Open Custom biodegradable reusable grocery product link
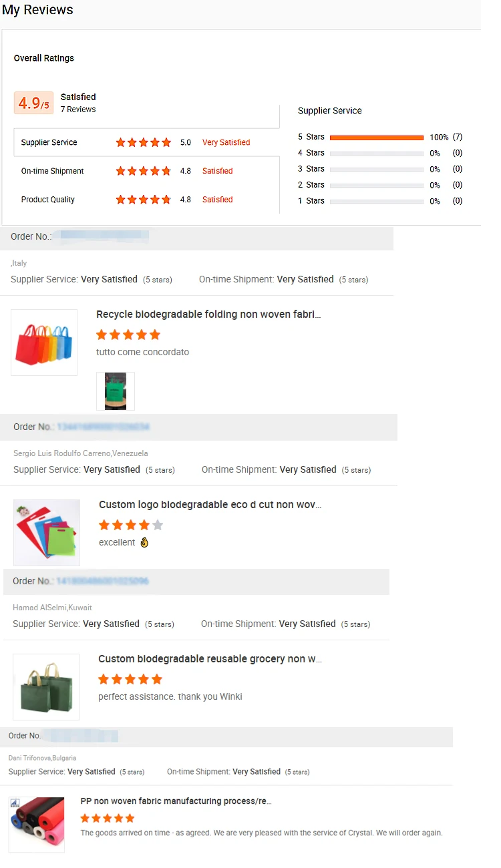This screenshot has width=501, height=868. click(210, 659)
